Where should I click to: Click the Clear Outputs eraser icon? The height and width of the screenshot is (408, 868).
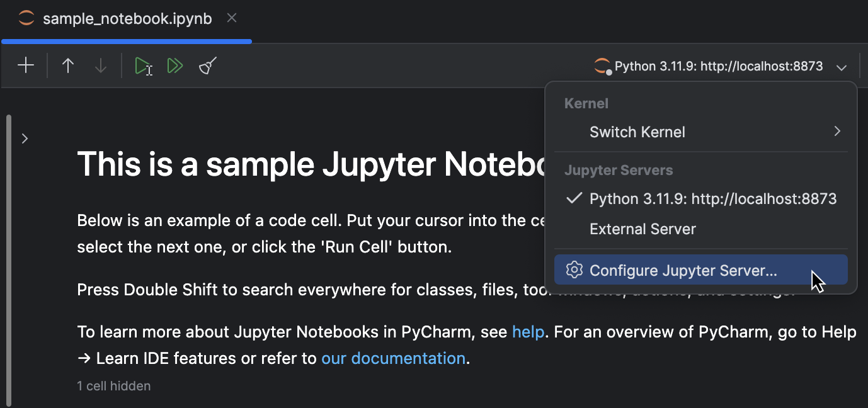click(208, 65)
